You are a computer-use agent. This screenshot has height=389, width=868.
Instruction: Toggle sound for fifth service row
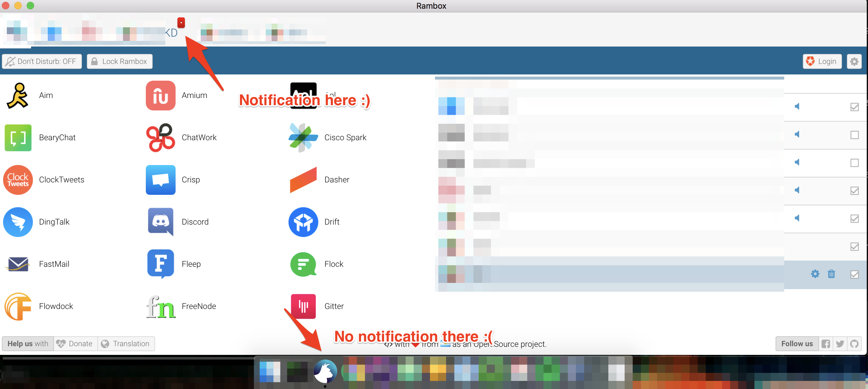[x=797, y=218]
